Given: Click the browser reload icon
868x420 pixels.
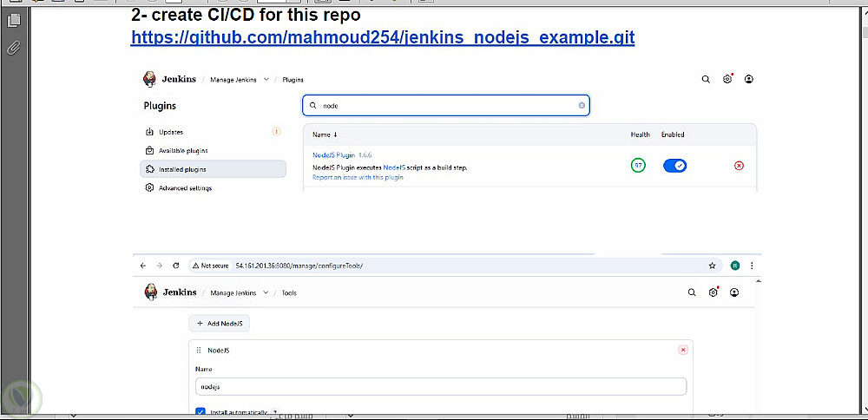Looking at the screenshot, I should click(176, 266).
